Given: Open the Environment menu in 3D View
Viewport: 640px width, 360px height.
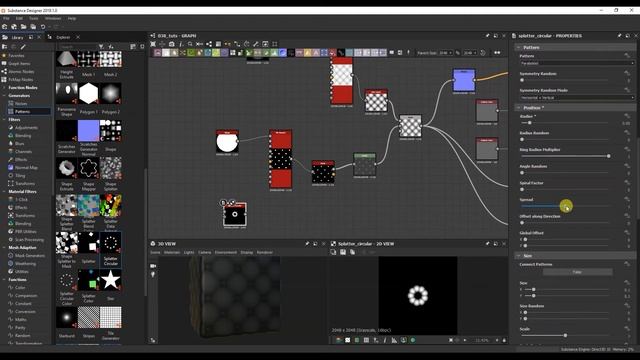Looking at the screenshot, I should [x=226, y=252].
